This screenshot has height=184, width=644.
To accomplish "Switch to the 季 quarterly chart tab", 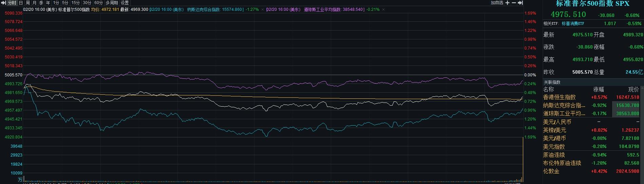I will coord(41,3).
